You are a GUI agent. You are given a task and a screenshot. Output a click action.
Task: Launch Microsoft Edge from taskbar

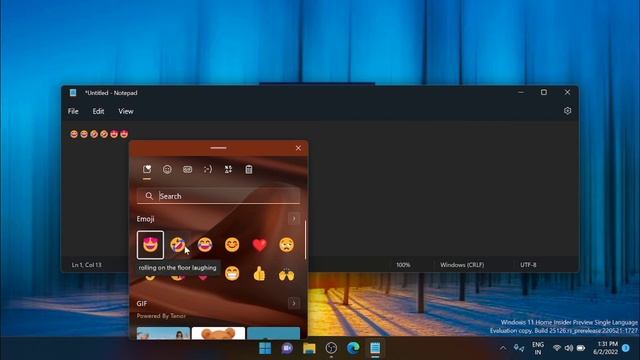(353, 348)
